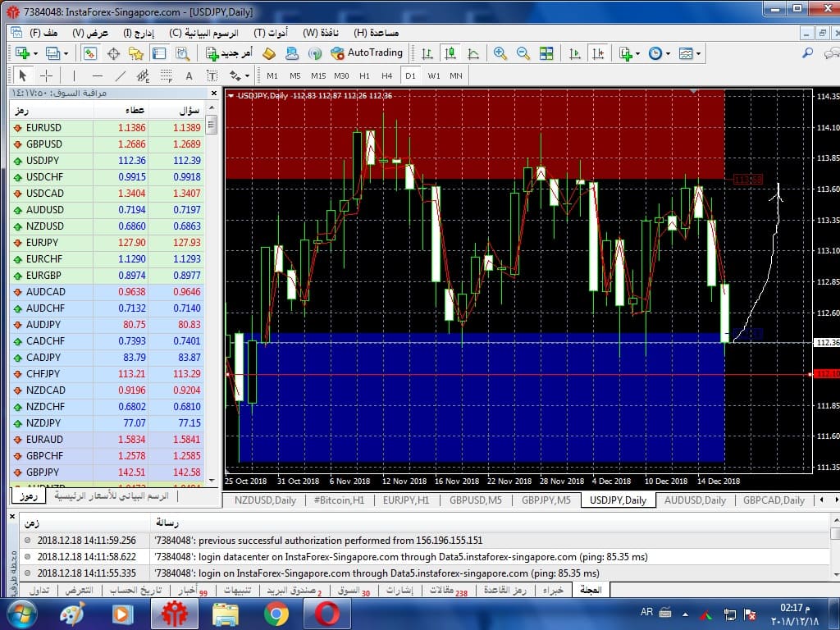
Task: Show the Data Window crosshair-target icon
Action: [x=113, y=53]
